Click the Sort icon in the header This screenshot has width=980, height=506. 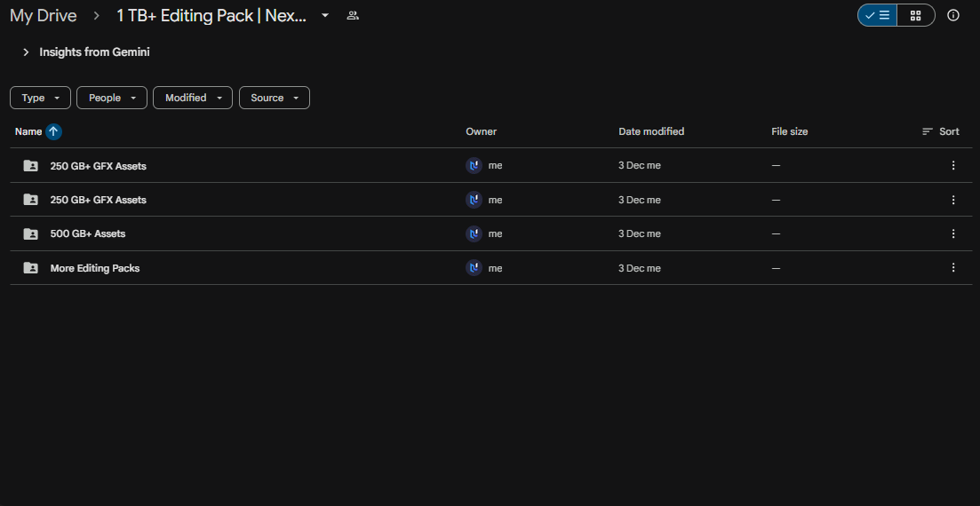[x=928, y=131]
